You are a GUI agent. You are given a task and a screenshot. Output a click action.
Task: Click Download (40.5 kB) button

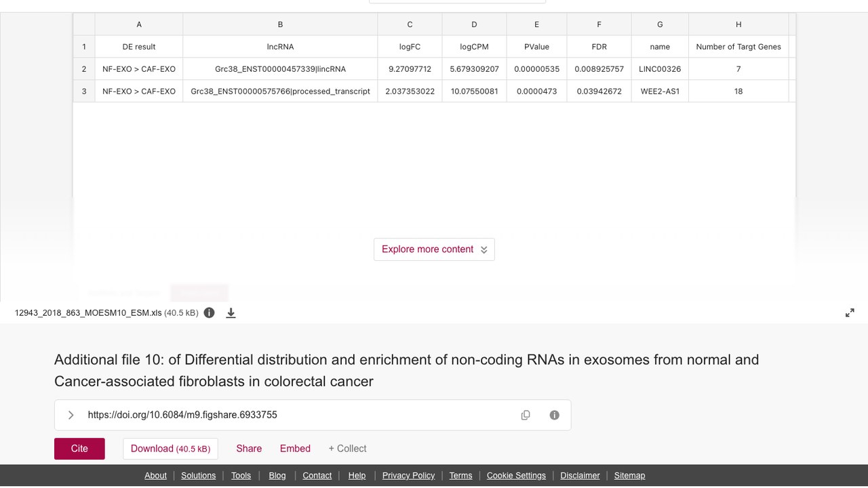[170, 449]
